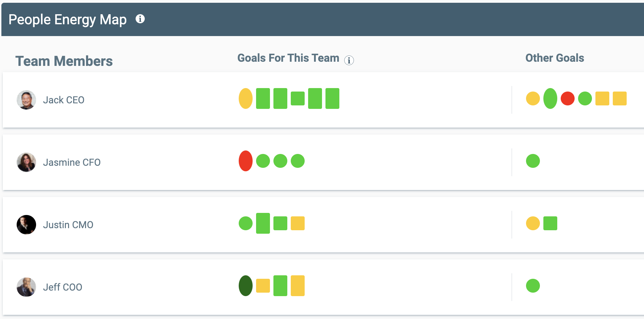This screenshot has height=319, width=644.
Task: Open the Jack CEO name link
Action: 64,100
